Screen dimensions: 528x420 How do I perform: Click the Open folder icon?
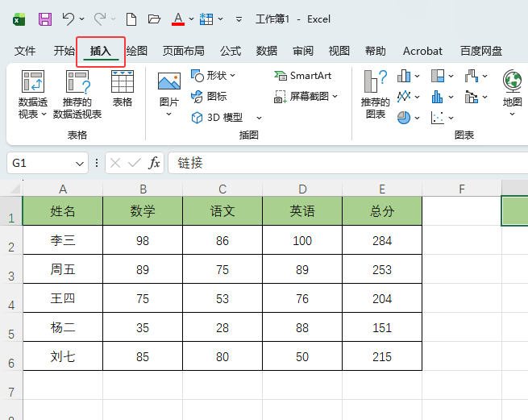coord(154,19)
